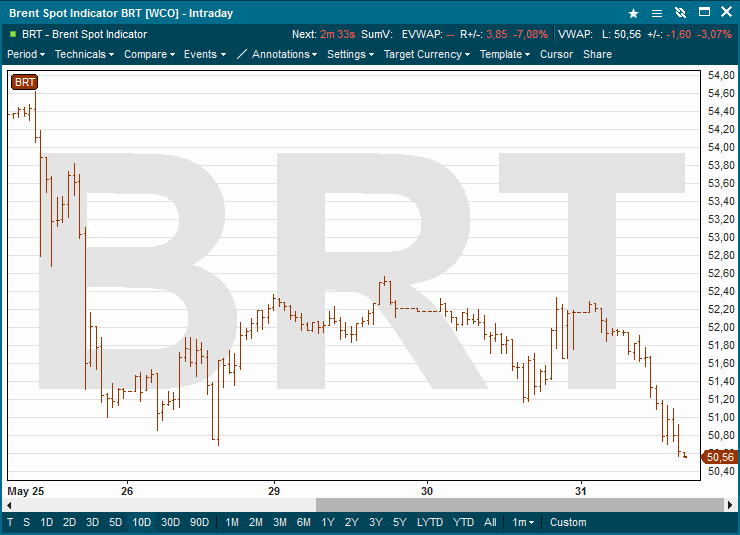
Task: Show All data range
Action: (490, 522)
